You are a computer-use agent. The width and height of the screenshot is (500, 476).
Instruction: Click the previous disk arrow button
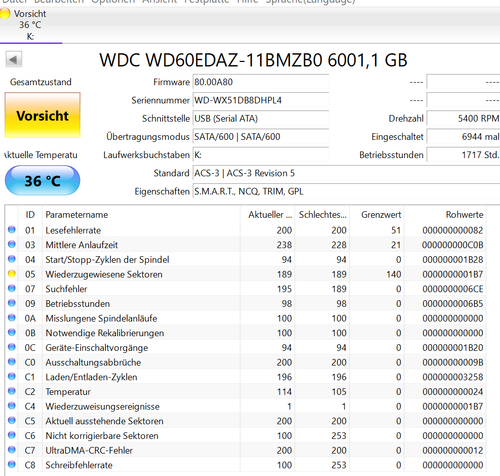coord(14,60)
